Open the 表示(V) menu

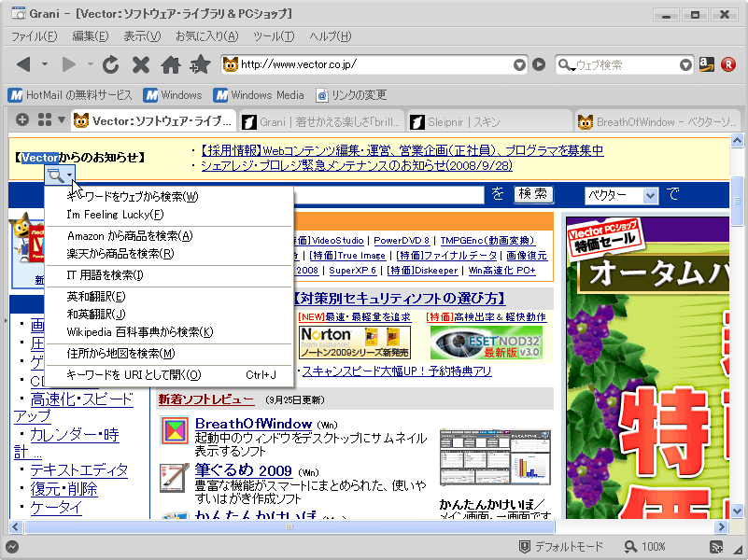click(142, 36)
